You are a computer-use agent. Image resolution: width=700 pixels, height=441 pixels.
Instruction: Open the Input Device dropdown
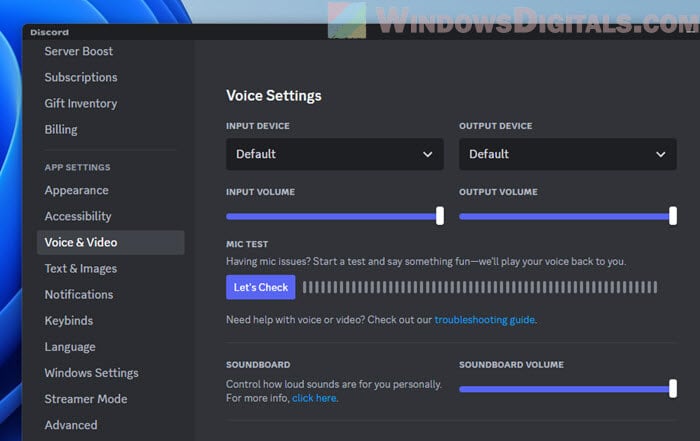(334, 154)
